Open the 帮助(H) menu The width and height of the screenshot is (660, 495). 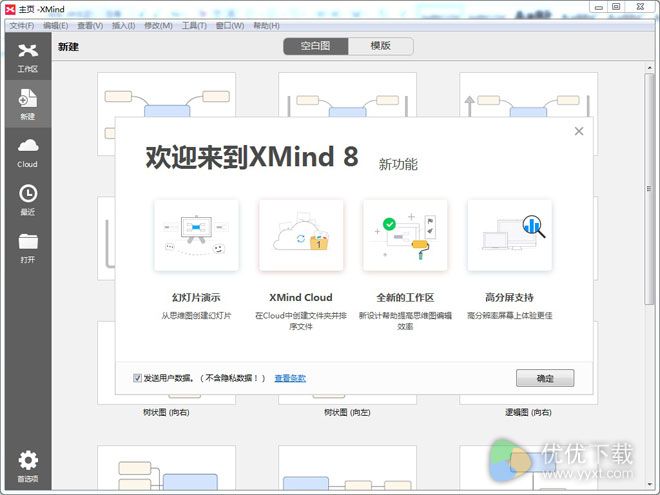point(266,26)
